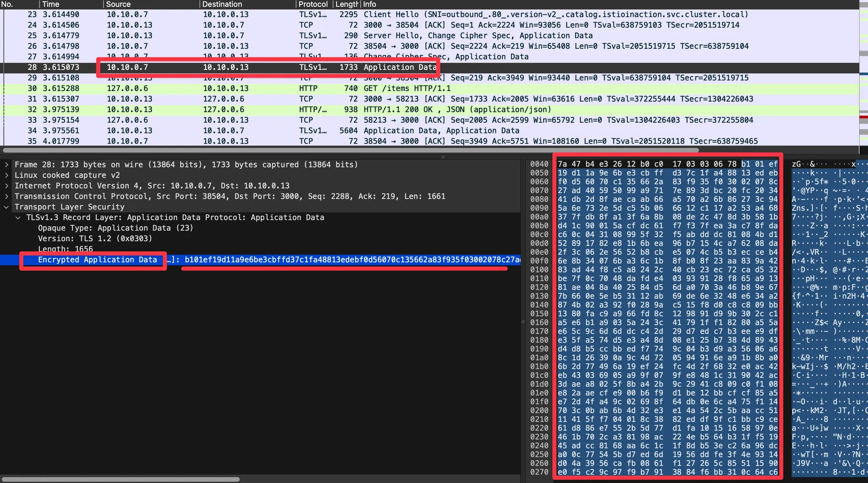868x483 pixels.
Task: Expand the Internet Protocol Version 4 node
Action: 6,186
